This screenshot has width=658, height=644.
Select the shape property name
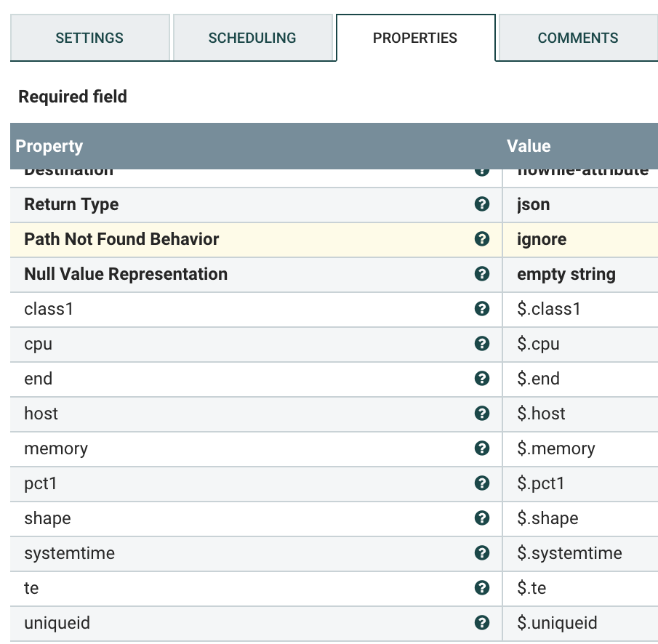point(48,518)
